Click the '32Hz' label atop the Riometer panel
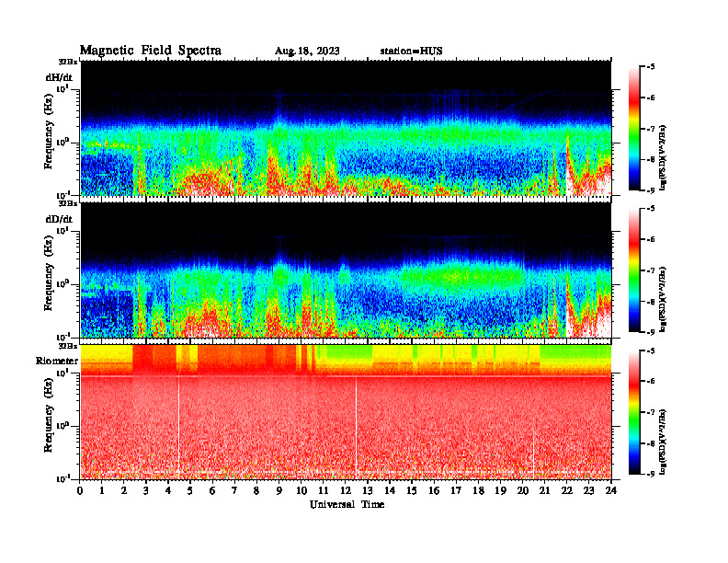Viewport: 728px width, 563px height. point(68,345)
